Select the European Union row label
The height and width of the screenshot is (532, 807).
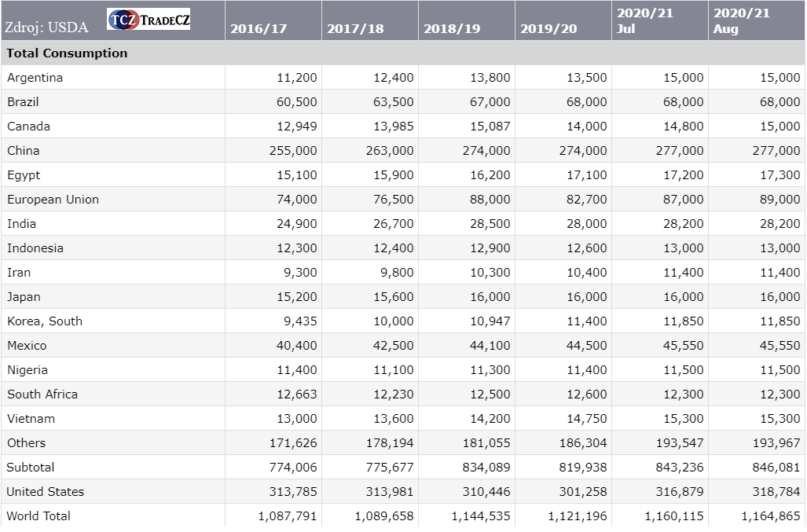tap(53, 200)
